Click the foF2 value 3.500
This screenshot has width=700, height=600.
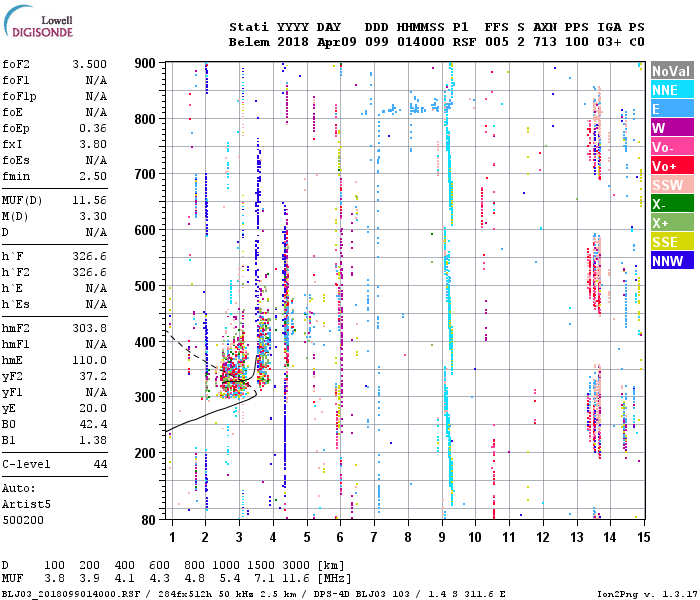90,64
